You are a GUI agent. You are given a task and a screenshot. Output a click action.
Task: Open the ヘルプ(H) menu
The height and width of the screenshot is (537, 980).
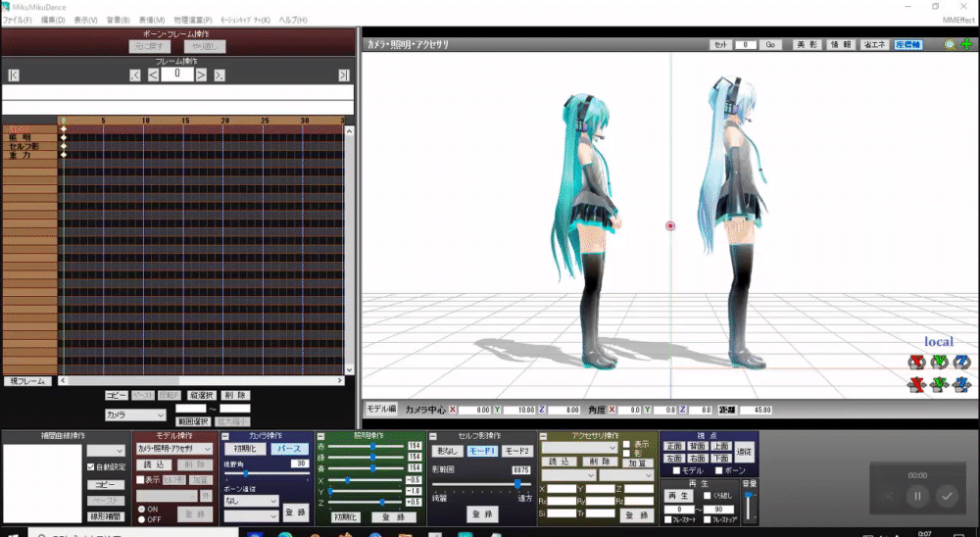(x=292, y=20)
